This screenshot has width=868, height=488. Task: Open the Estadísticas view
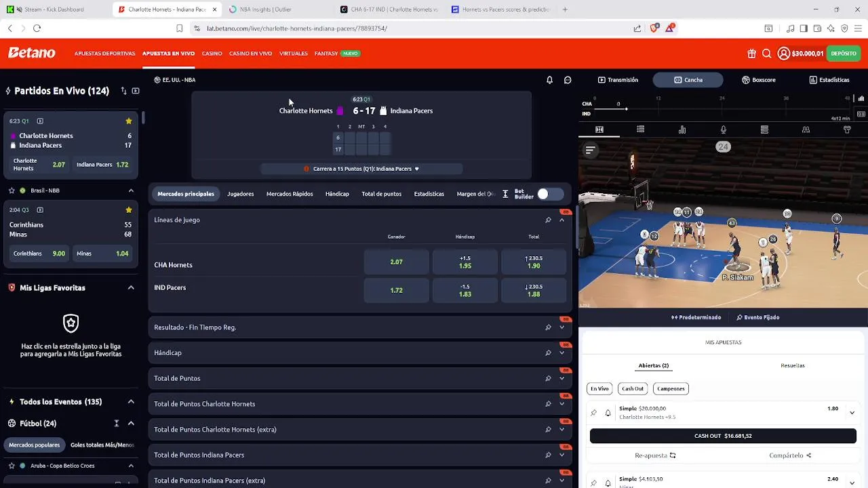tap(829, 80)
